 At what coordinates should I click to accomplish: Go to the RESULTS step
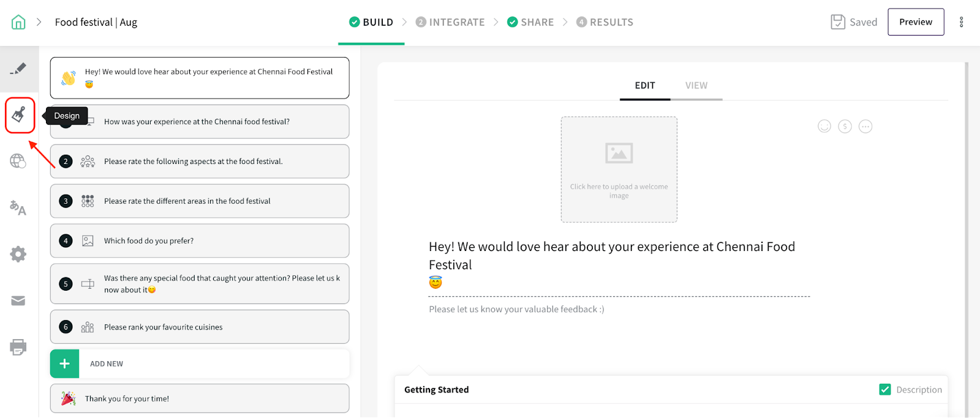coord(605,22)
